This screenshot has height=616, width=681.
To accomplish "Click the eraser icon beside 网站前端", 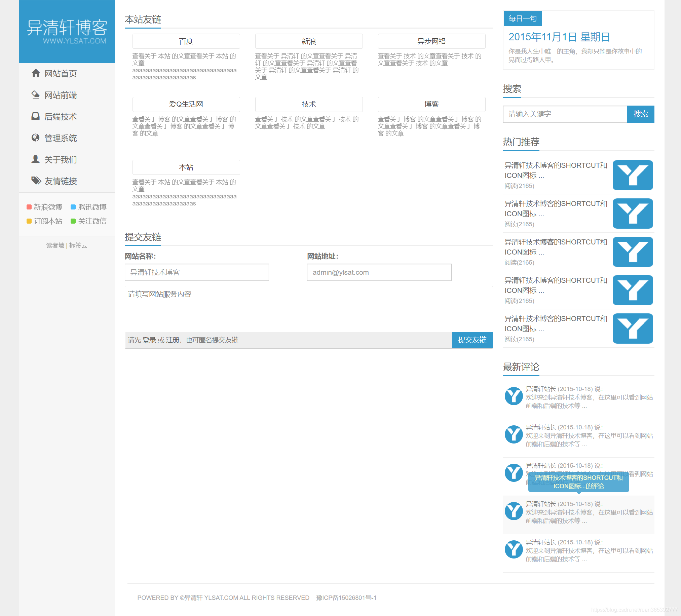I will [36, 95].
